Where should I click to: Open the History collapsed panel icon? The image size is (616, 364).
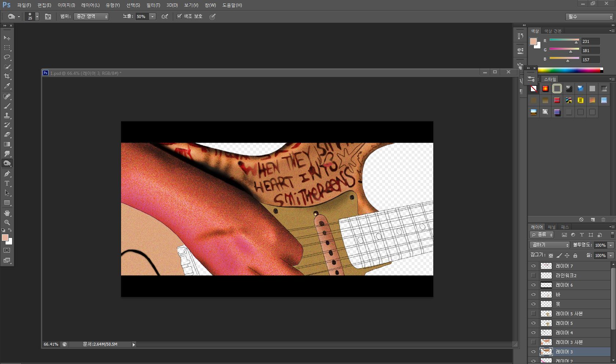(x=520, y=36)
